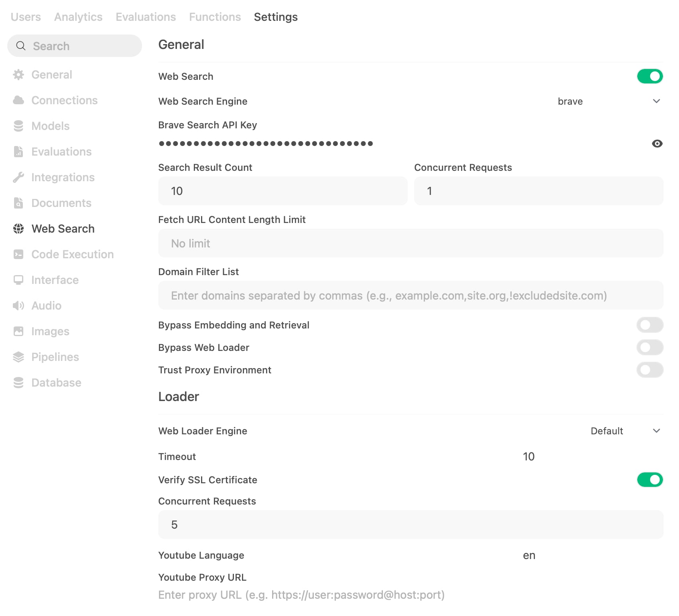This screenshot has height=616, width=679.
Task: Click the Database icon in sidebar
Action: tap(18, 383)
